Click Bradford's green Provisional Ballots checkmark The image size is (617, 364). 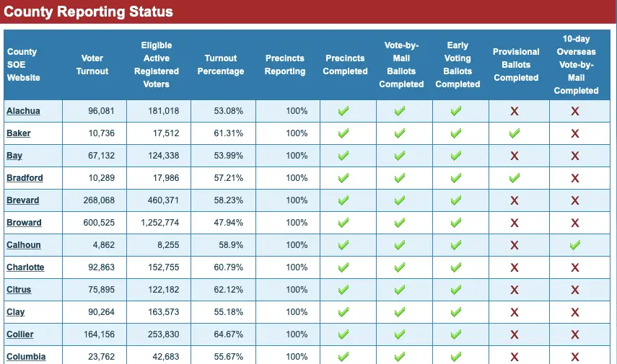tap(514, 178)
